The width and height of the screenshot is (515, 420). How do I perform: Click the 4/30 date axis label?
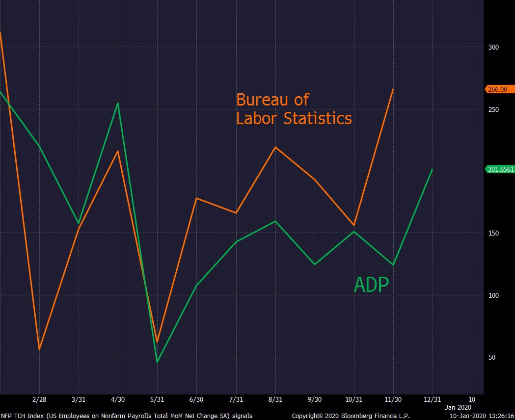coord(118,399)
